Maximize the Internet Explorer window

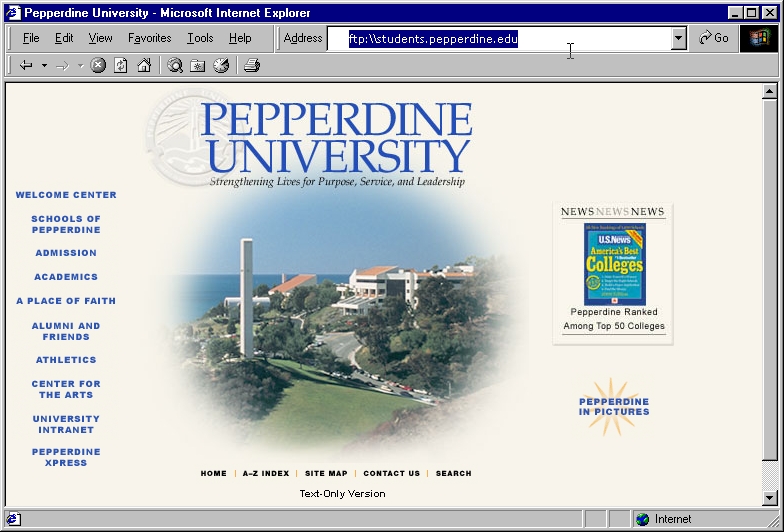click(x=752, y=12)
